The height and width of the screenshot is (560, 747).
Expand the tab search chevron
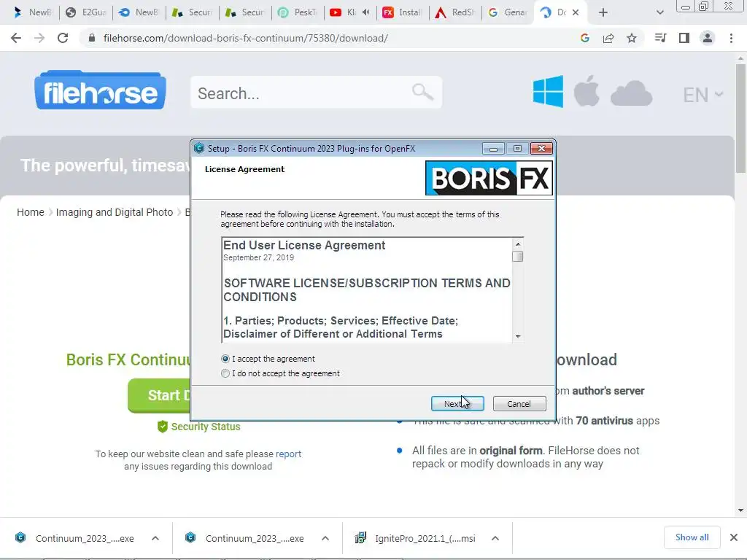tap(659, 12)
